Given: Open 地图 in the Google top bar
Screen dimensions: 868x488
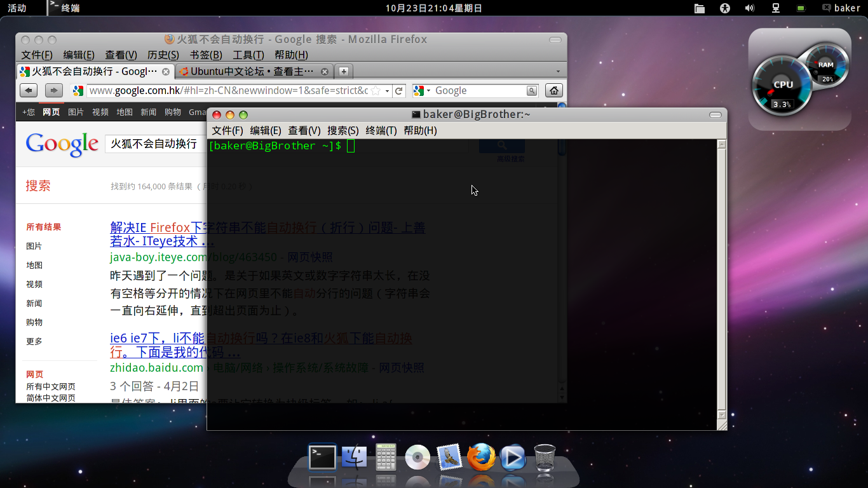Looking at the screenshot, I should [125, 112].
